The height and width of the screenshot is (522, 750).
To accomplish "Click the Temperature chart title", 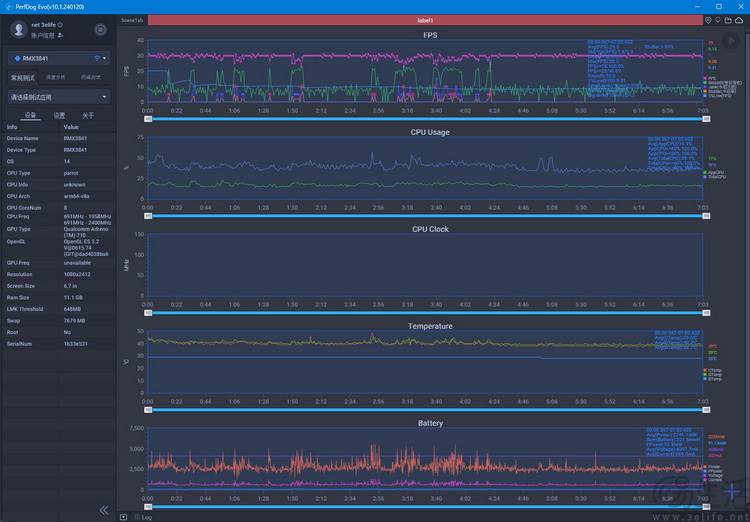I will point(430,326).
